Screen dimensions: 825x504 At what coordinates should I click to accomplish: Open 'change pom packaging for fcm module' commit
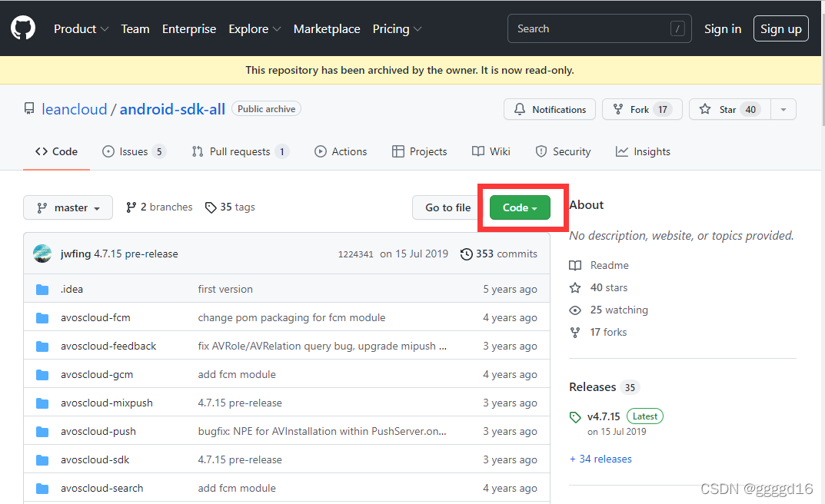[291, 317]
